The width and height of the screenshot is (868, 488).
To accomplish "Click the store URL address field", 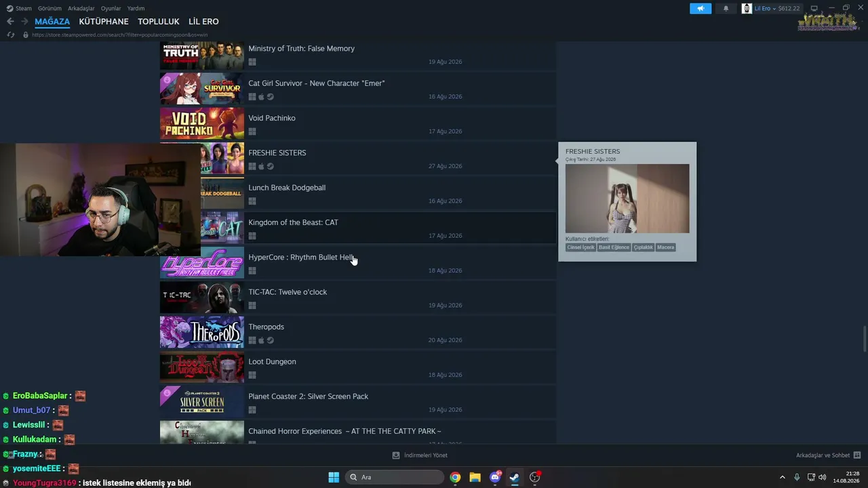I will (120, 35).
